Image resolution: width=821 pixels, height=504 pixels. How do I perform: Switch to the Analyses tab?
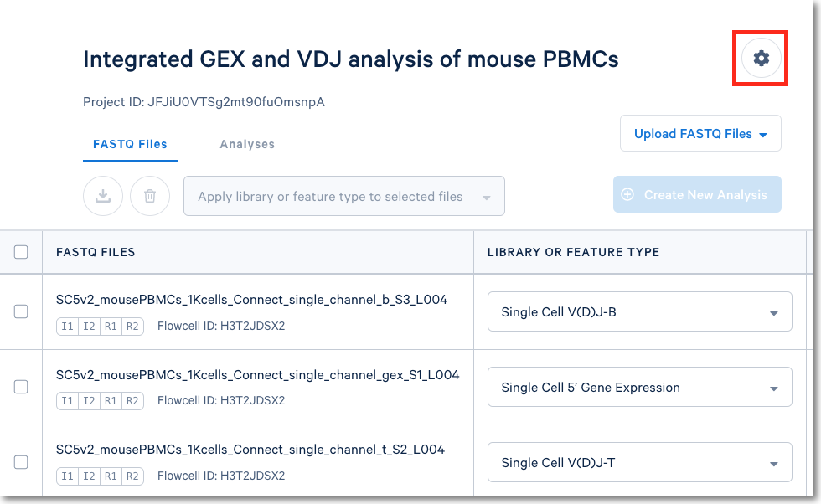[247, 144]
